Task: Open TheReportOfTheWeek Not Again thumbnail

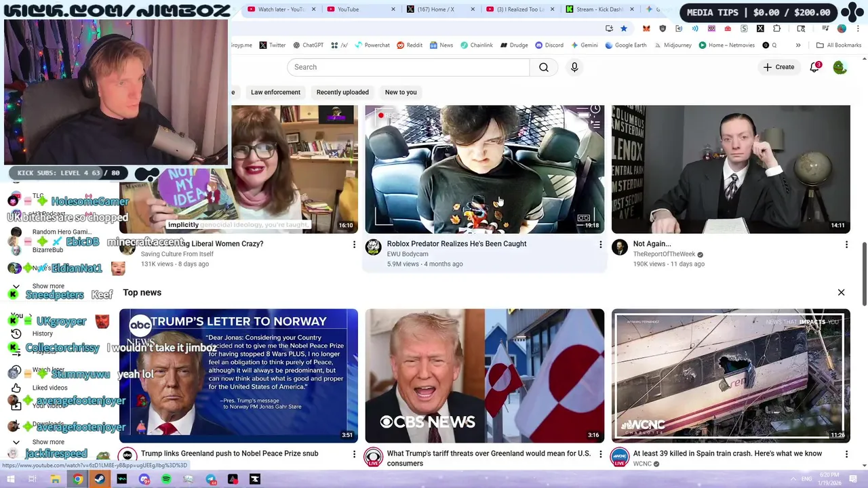Action: (x=730, y=169)
